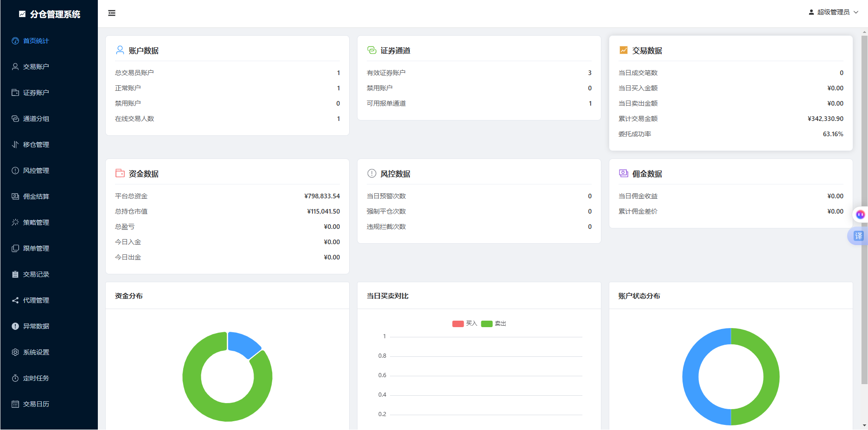Viewport: 868px width, 430px height.
Task: Go to 证券账户 menu item
Action: pyautogui.click(x=49, y=93)
